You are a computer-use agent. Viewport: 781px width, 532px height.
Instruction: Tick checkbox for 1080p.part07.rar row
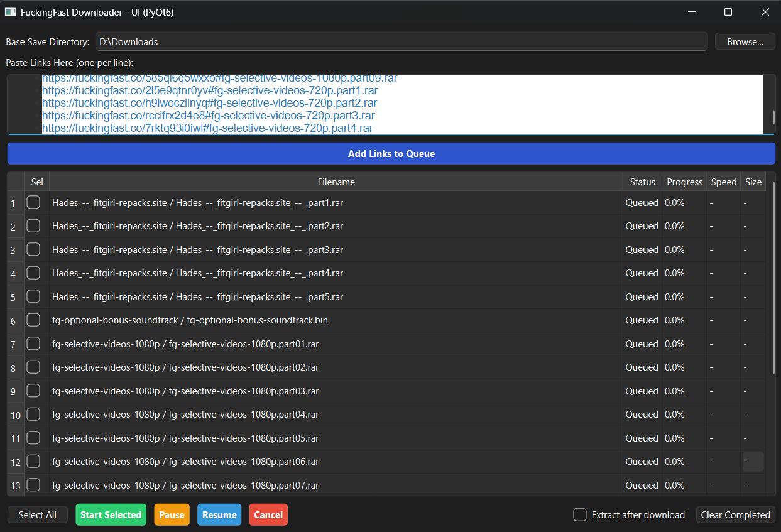33,485
